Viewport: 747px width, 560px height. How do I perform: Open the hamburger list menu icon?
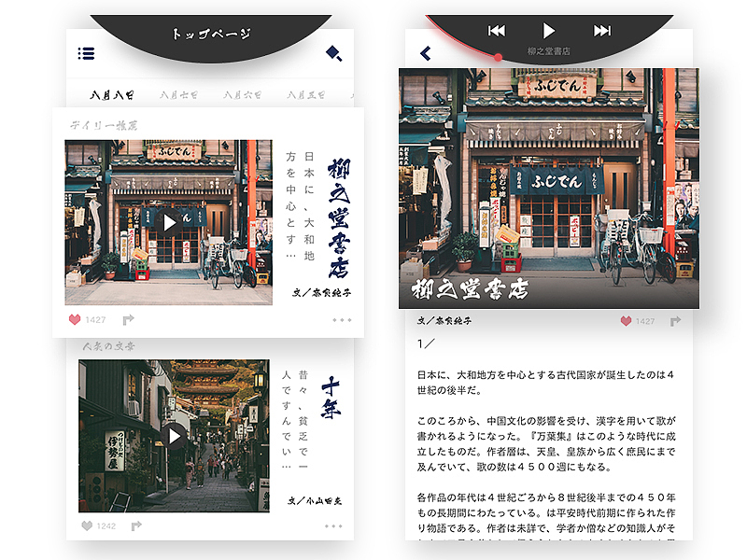pos(86,53)
